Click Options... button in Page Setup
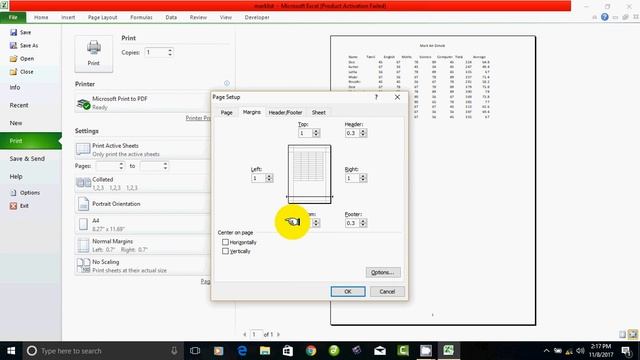Screen dimensions: 640x360 coord(383,272)
